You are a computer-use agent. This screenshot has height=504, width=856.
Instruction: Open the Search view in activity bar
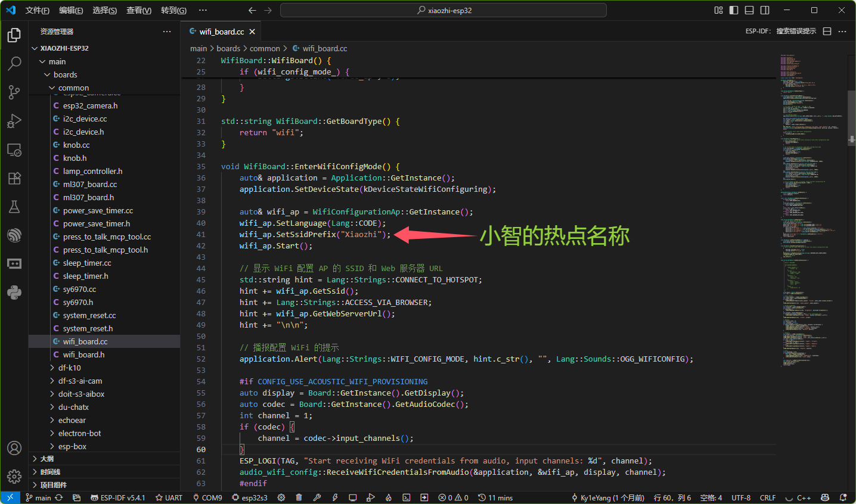coord(14,63)
